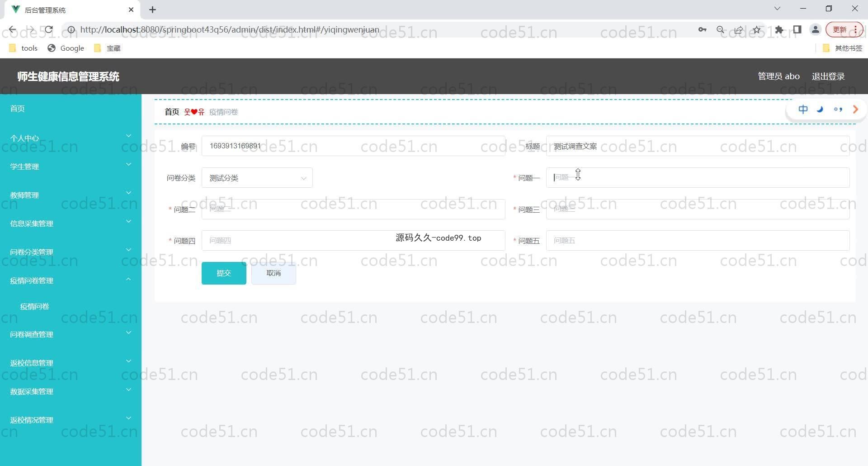Screen dimensions: 868x466
Task: Open the tools bookmark folder
Action: coord(24,48)
